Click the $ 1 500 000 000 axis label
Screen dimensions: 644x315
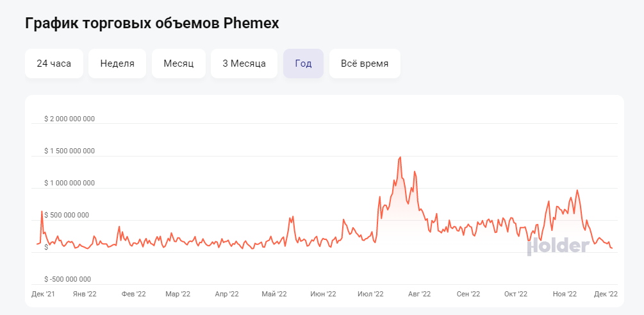[69, 151]
